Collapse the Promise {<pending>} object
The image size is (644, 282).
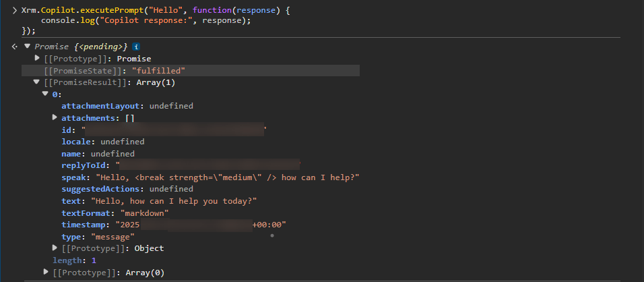(x=27, y=47)
